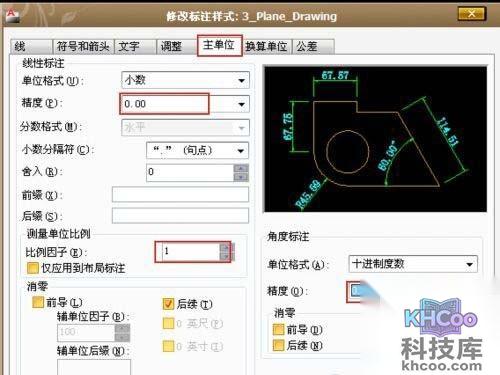Uncheck linear 后续 zero suppression checkbox

tap(168, 303)
